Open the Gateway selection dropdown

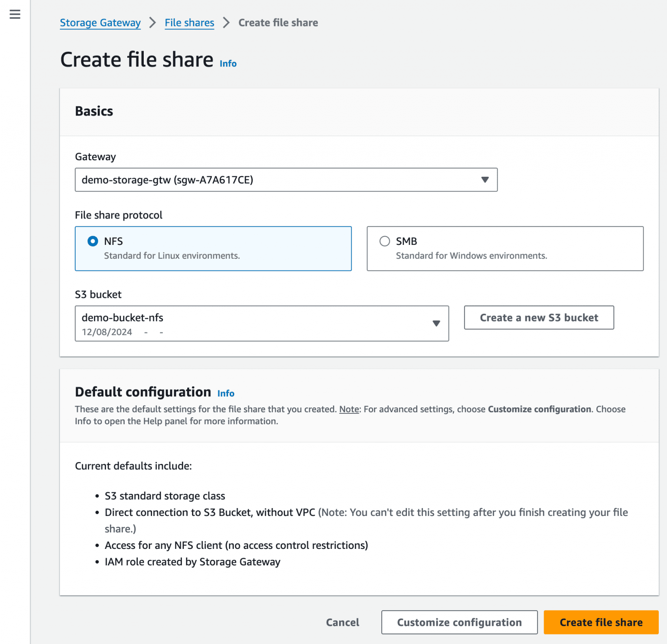(286, 179)
